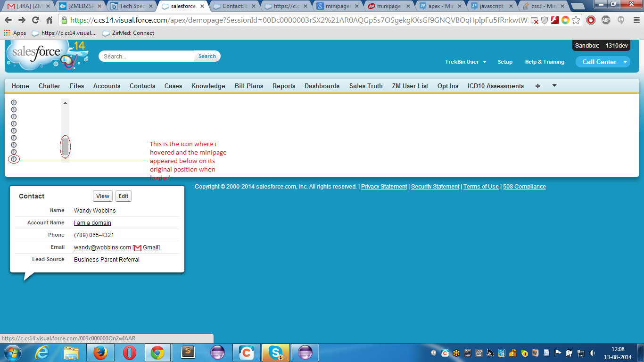This screenshot has height=362, width=644.
Task: Launch Opera from the taskbar
Action: pos(129,353)
